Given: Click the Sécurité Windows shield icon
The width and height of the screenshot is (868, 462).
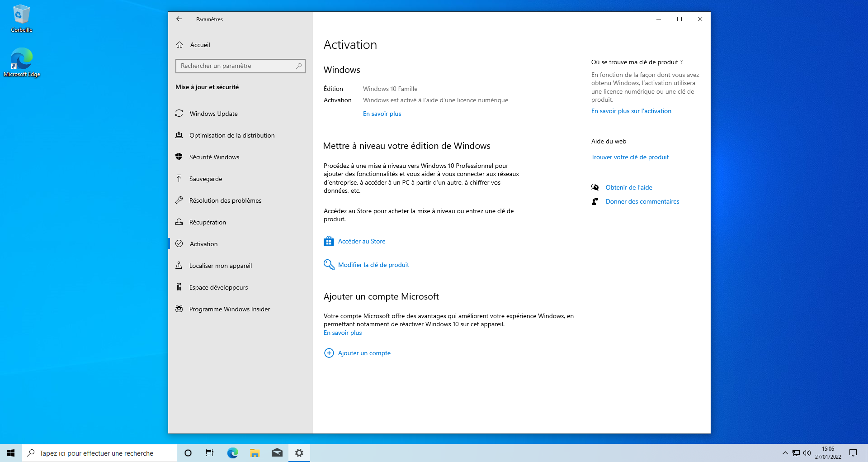Looking at the screenshot, I should pos(179,157).
